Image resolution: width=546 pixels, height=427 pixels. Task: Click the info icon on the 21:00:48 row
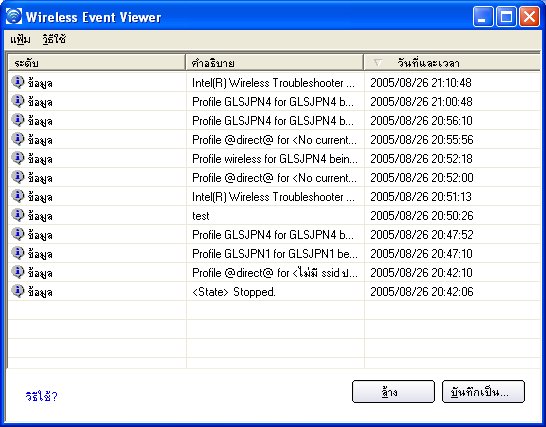pyautogui.click(x=17, y=101)
